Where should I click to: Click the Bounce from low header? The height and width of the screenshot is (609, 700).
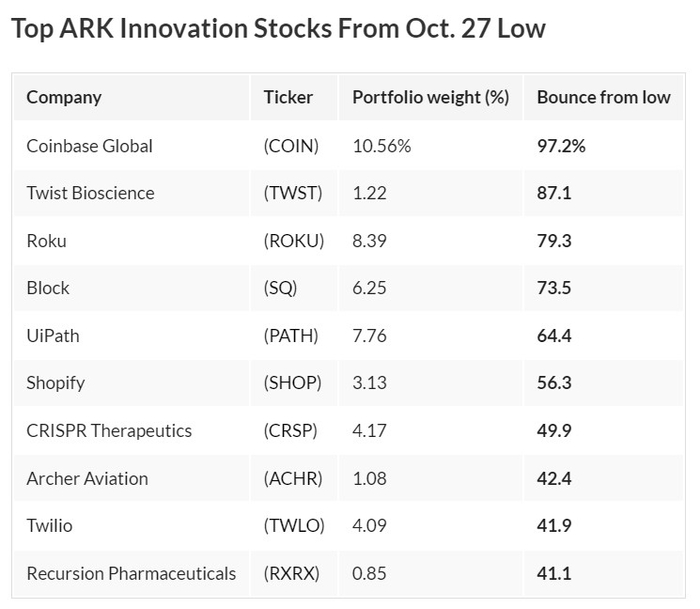(603, 97)
